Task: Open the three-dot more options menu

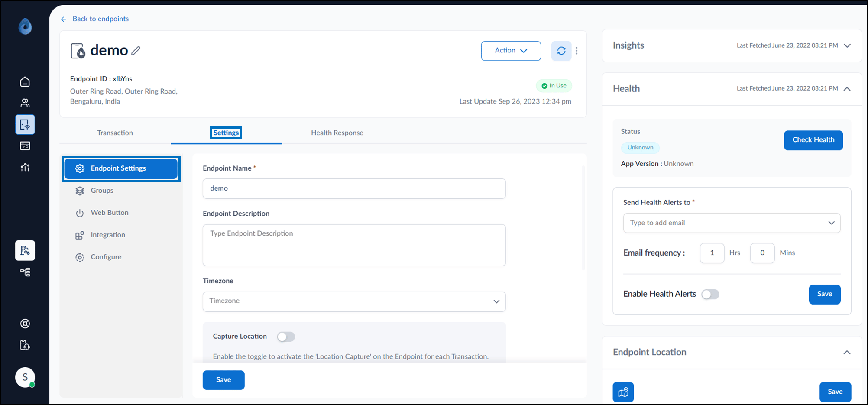Action: (x=577, y=51)
